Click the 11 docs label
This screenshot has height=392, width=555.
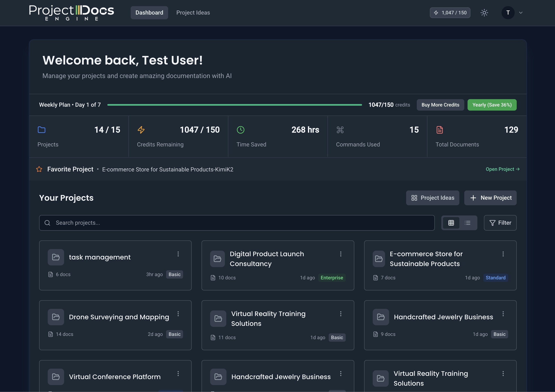coord(227,338)
